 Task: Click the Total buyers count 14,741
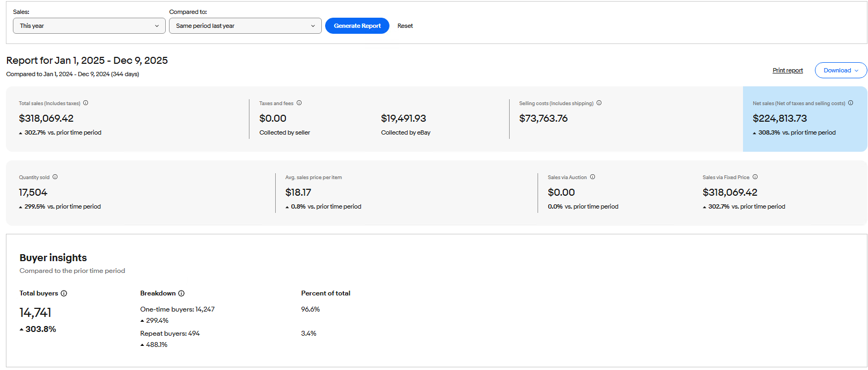[x=35, y=313]
